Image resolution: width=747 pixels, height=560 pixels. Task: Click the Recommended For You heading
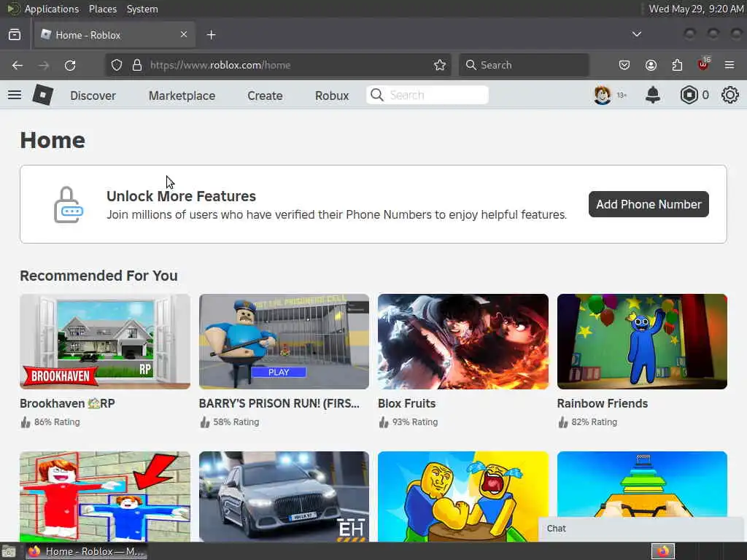(98, 276)
